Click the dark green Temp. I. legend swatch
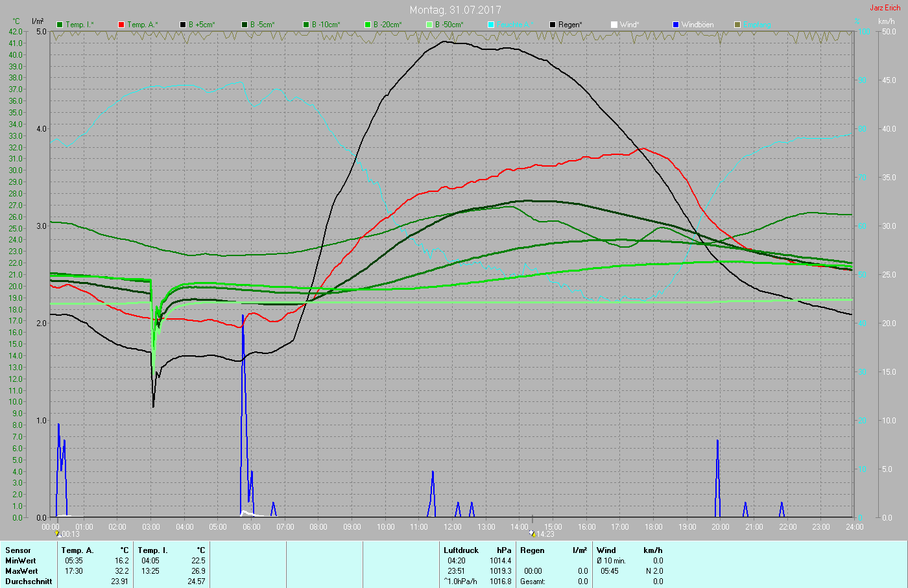 [60, 25]
